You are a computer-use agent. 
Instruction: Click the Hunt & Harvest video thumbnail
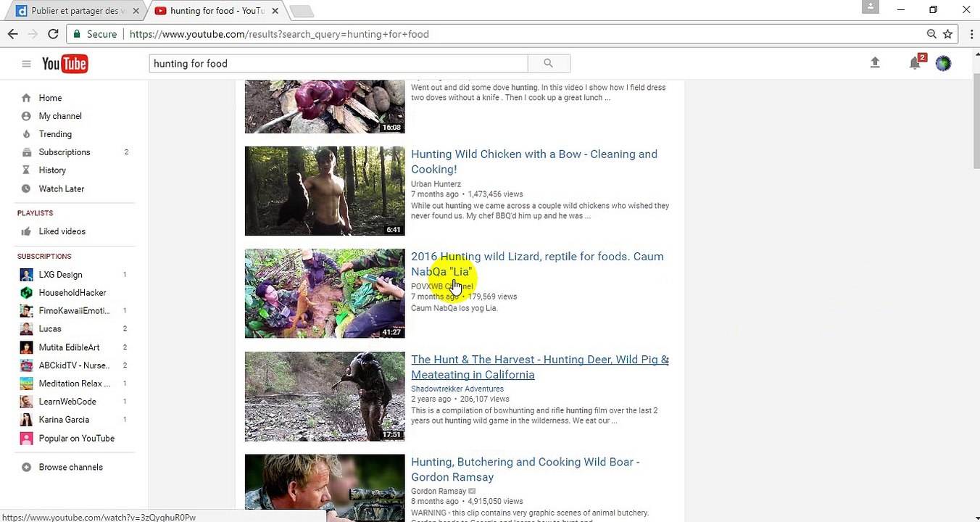tap(325, 397)
